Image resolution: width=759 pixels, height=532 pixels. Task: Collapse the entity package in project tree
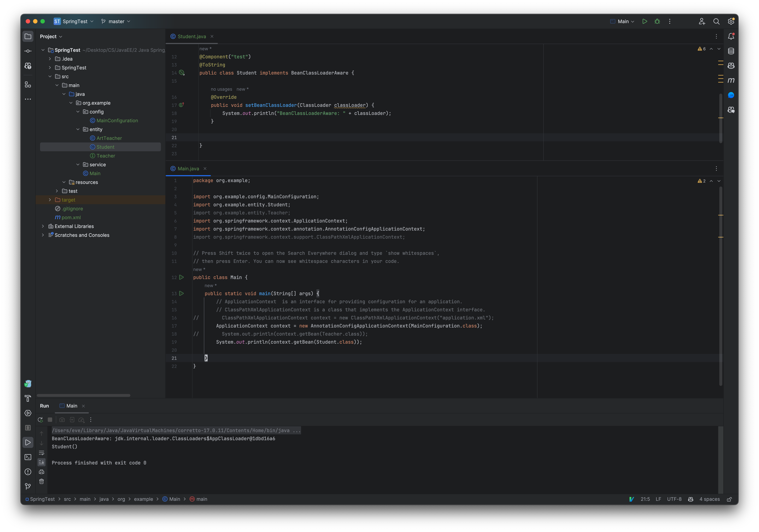point(78,129)
